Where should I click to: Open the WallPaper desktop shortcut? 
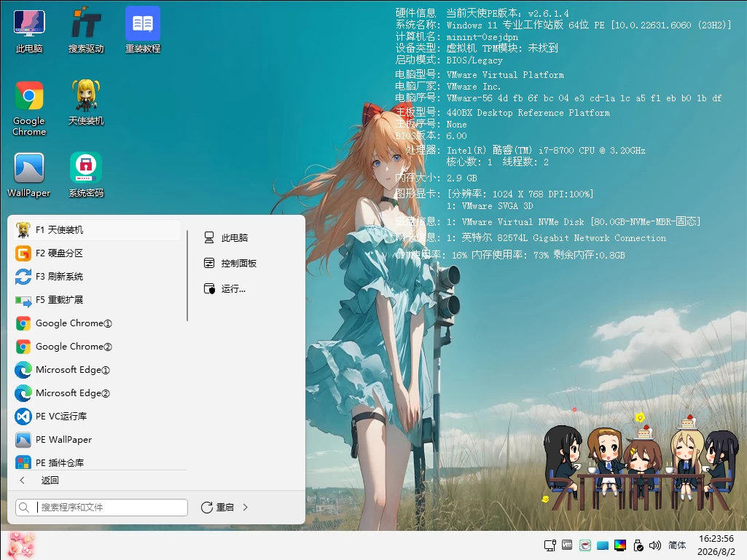tap(29, 176)
